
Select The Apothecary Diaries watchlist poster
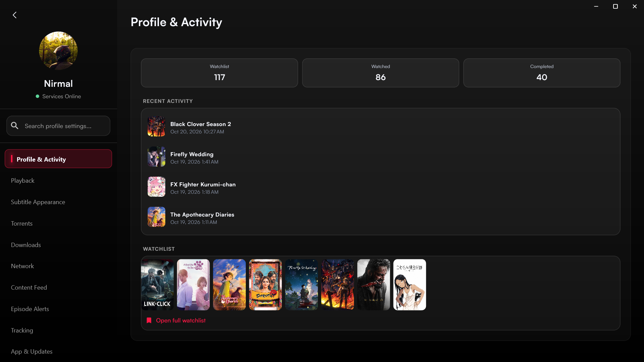click(229, 285)
